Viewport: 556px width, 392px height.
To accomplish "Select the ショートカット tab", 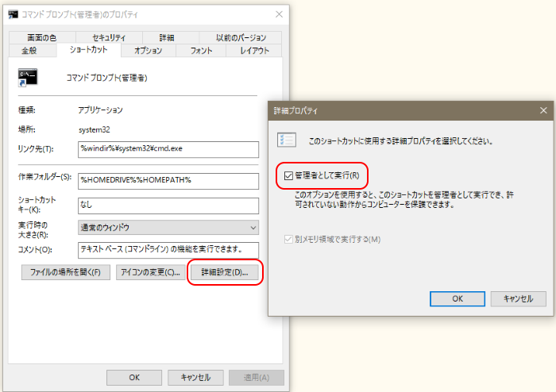I will coord(89,49).
